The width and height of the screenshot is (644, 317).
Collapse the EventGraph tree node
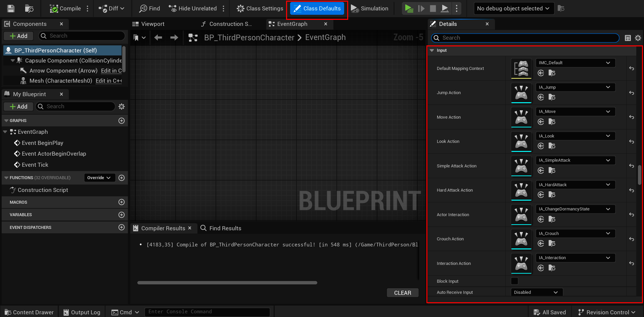click(x=5, y=132)
